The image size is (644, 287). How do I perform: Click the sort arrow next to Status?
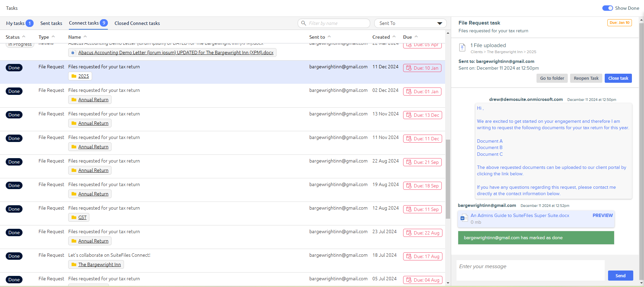pyautogui.click(x=24, y=37)
